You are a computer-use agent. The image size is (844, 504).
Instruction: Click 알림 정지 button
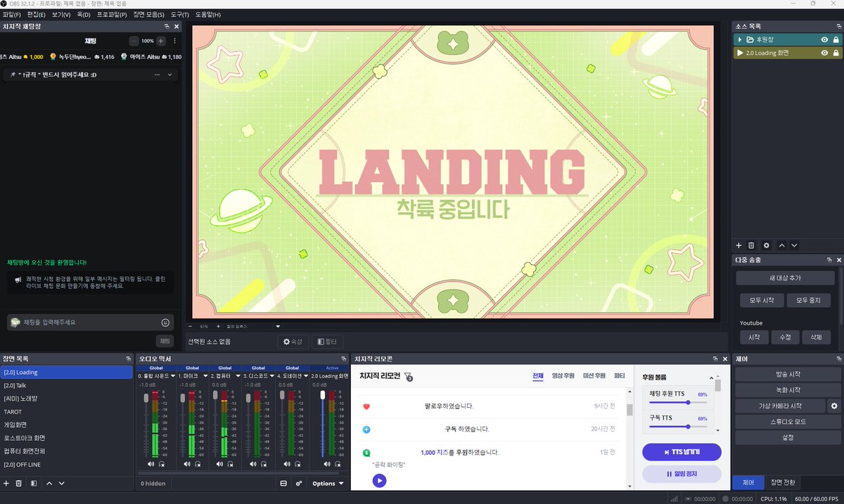click(x=682, y=474)
